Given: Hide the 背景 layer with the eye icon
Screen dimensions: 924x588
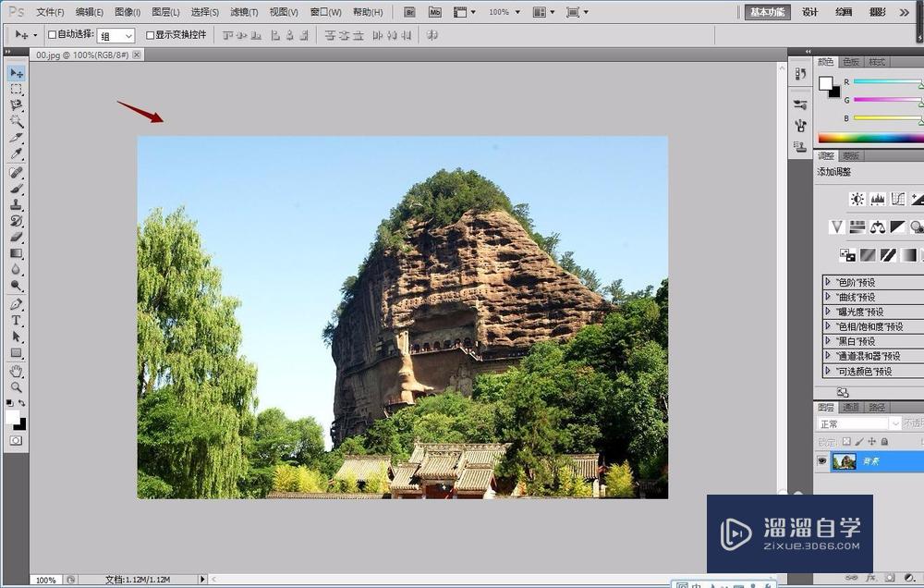Looking at the screenshot, I should (x=822, y=461).
